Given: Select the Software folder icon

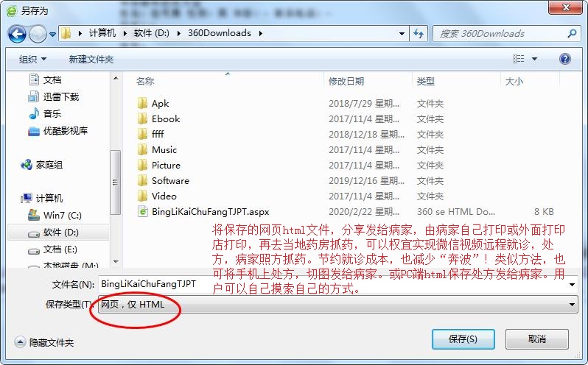Looking at the screenshot, I should coord(142,181).
